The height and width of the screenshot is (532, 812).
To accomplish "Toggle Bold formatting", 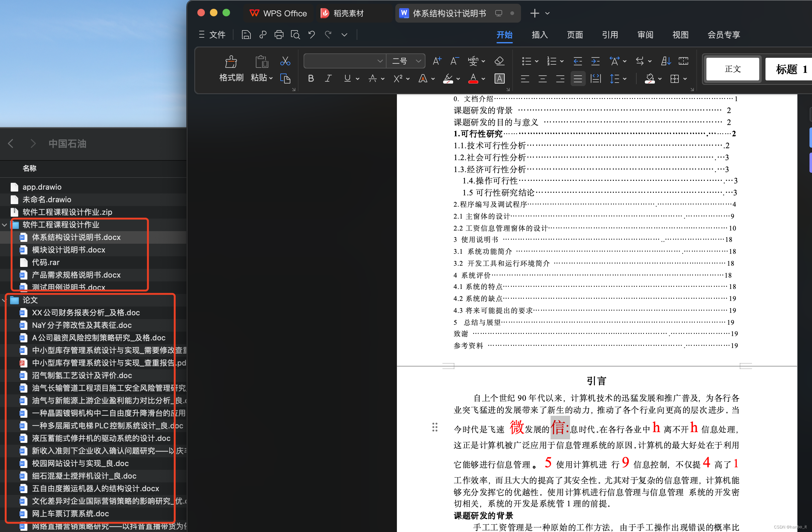I will coord(310,79).
